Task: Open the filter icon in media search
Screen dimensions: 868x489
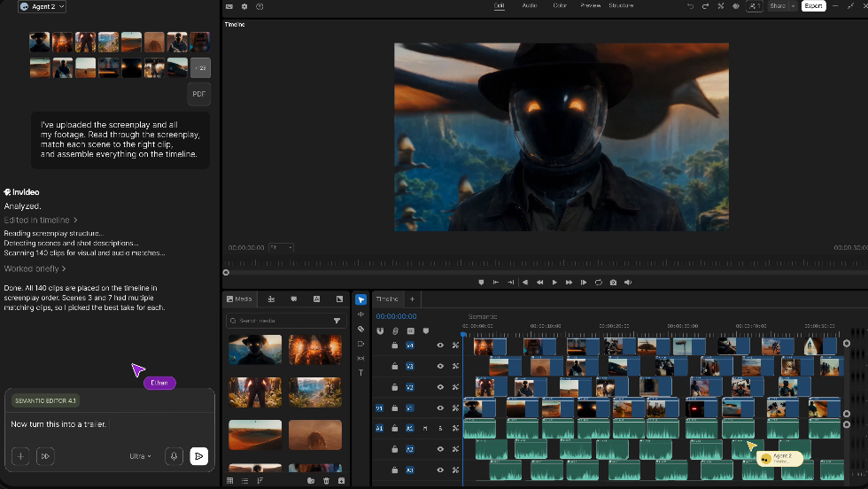Action: coord(337,321)
